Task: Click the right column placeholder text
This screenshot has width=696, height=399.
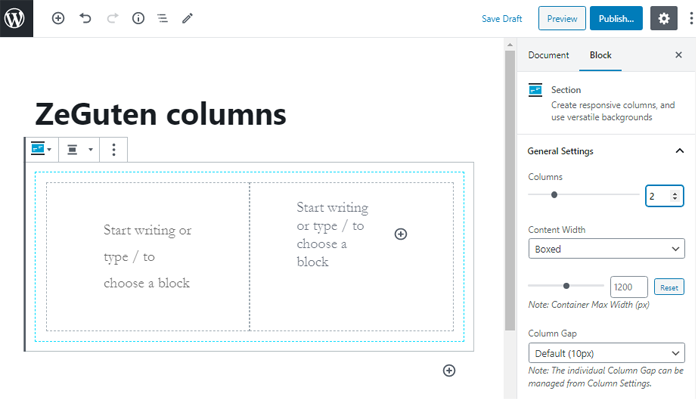Action: (x=332, y=234)
